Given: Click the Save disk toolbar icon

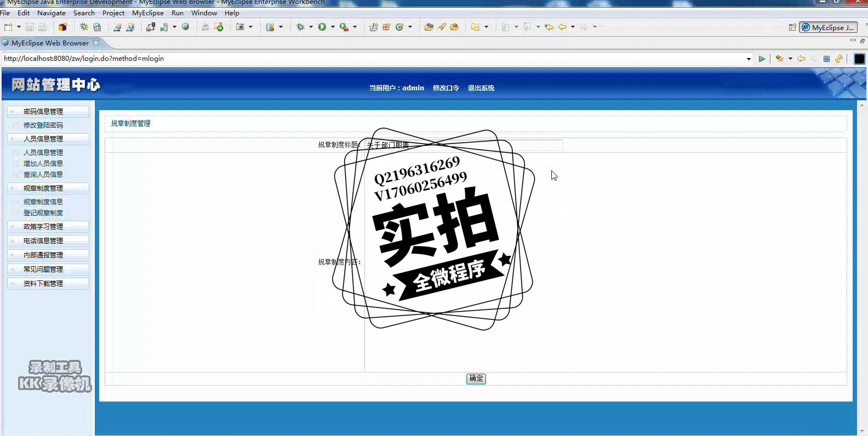Looking at the screenshot, I should 30,27.
